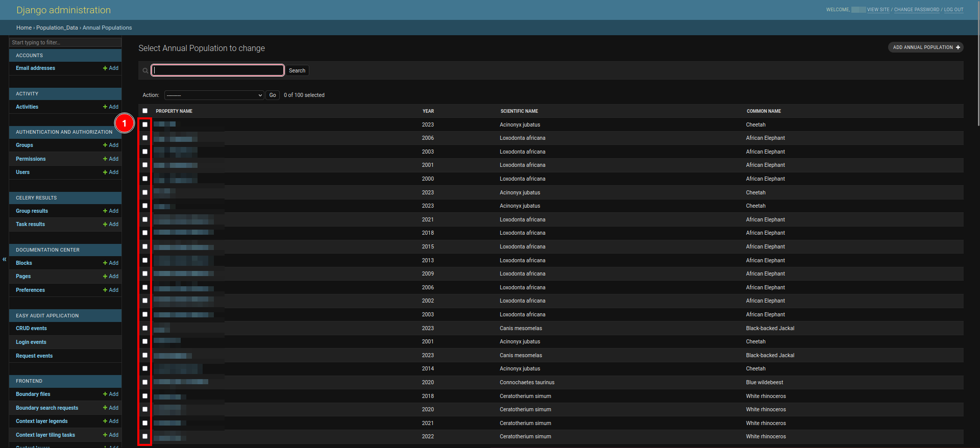The width and height of the screenshot is (980, 448).
Task: Click the plus icon on Add Annual Population
Action: pos(958,47)
